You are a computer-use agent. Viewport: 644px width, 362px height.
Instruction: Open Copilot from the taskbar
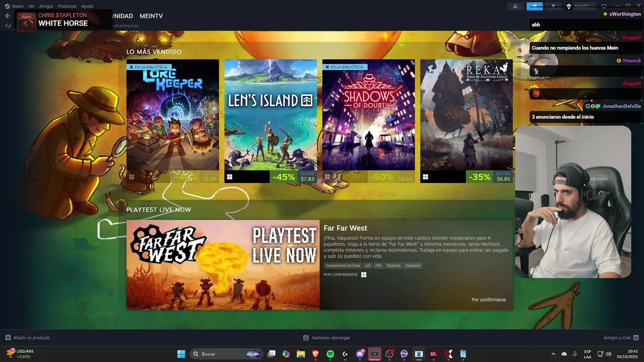coord(286,354)
